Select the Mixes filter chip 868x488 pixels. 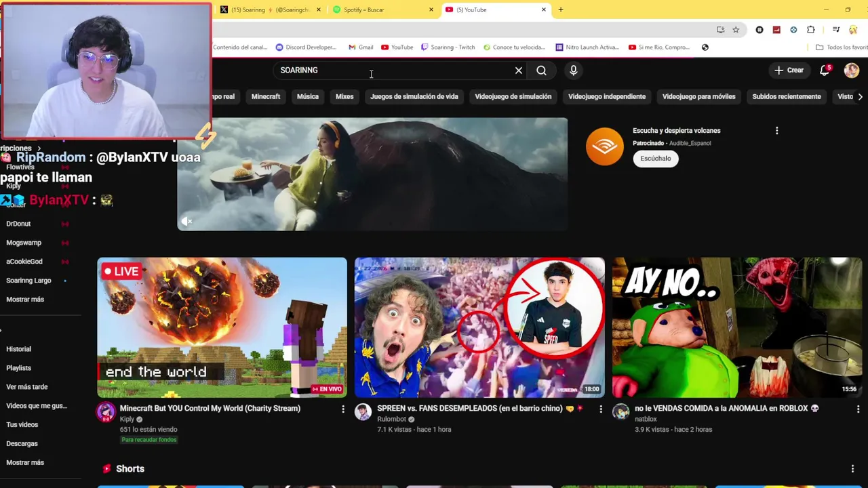tap(344, 96)
